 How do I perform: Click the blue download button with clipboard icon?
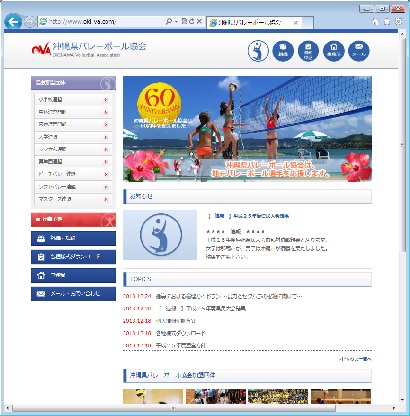[x=73, y=257]
